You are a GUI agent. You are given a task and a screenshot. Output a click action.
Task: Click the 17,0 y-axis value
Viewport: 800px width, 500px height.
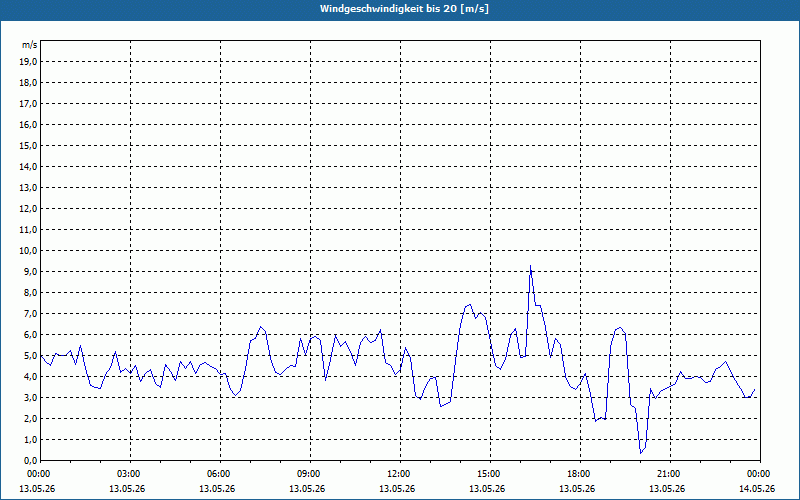(x=28, y=104)
